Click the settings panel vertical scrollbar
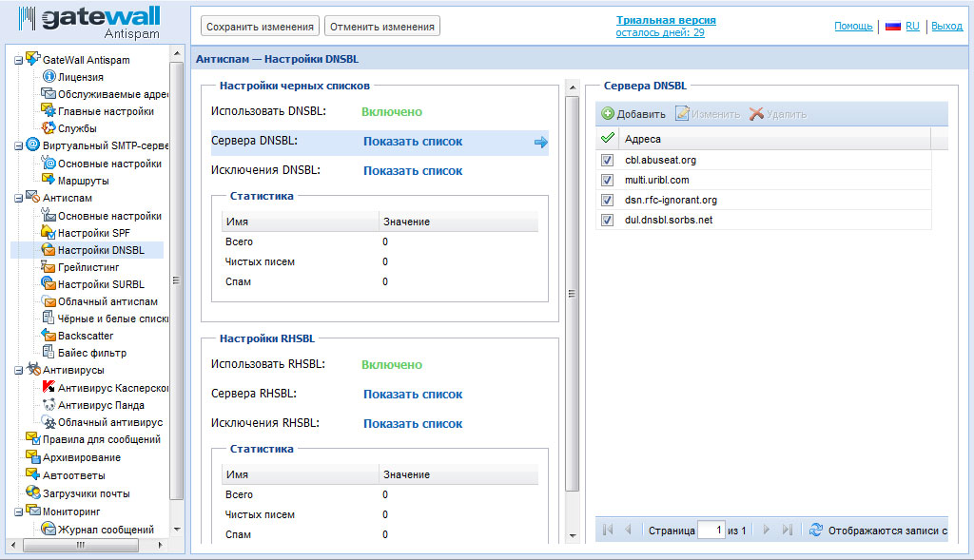This screenshot has height=560, width=974. (x=572, y=293)
